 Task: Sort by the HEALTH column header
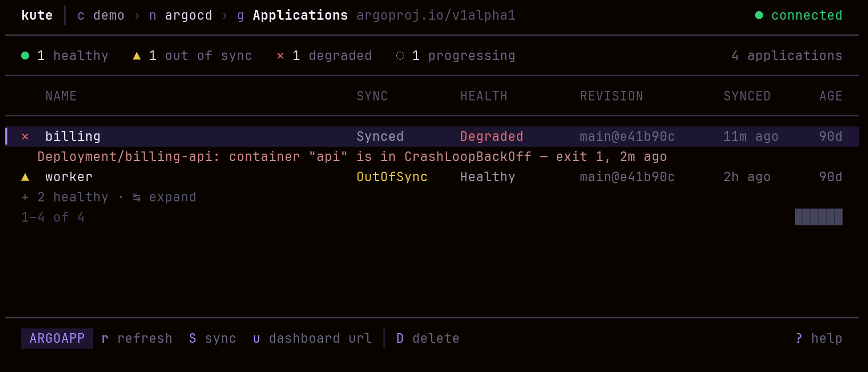point(484,96)
